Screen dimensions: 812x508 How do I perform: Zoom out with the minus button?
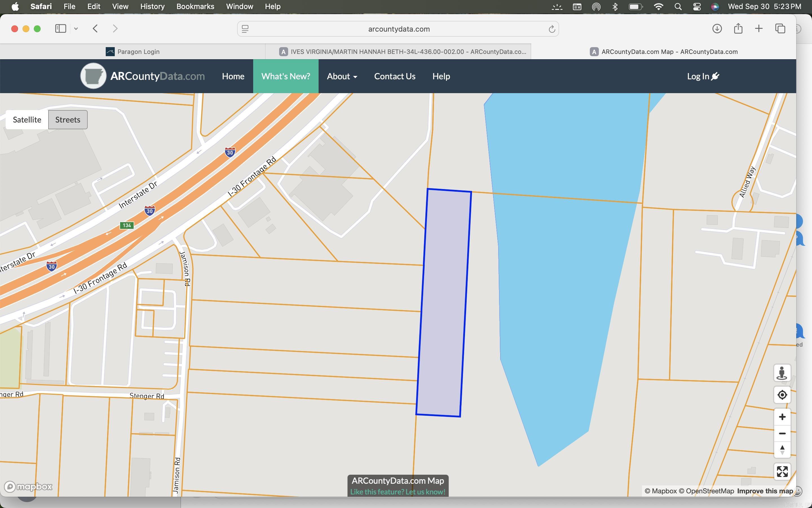pyautogui.click(x=782, y=433)
